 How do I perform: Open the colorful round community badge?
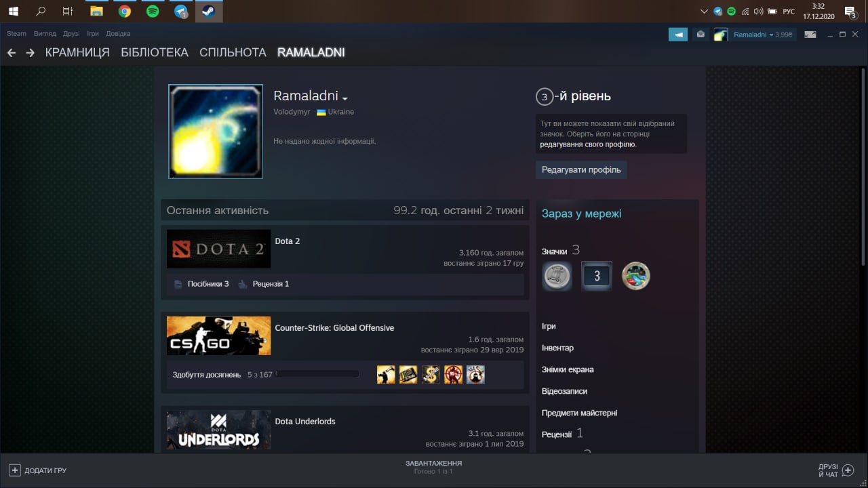(636, 276)
